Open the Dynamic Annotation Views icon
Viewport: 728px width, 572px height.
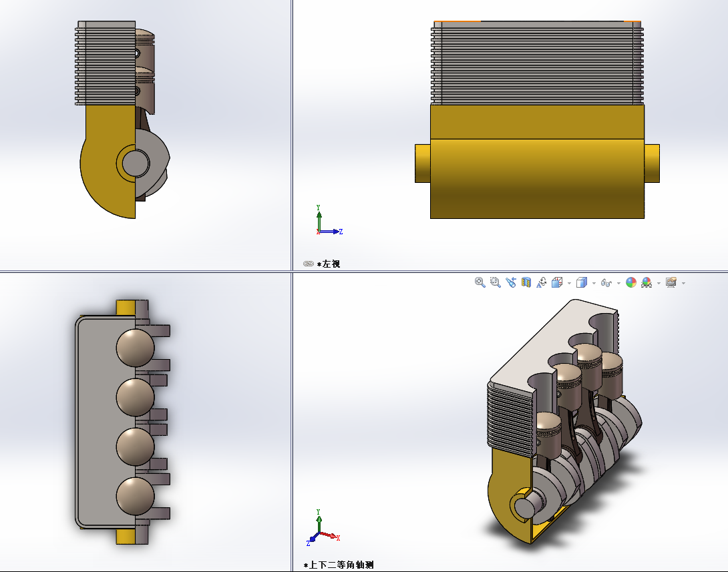pos(542,282)
